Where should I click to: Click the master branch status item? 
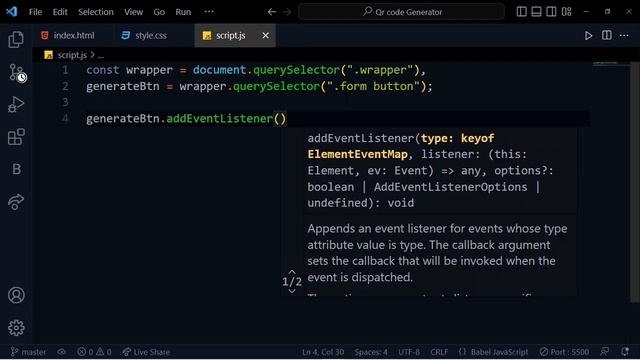tap(28, 352)
